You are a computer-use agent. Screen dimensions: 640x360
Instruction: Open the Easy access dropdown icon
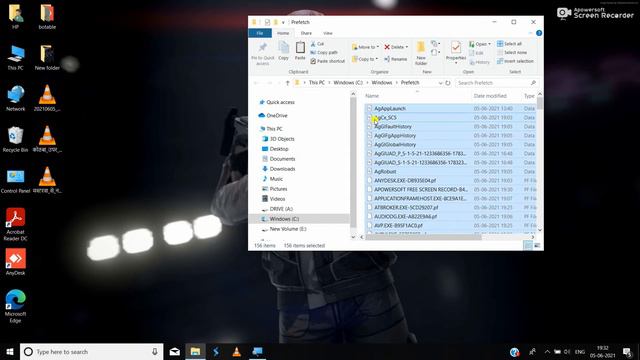click(435, 53)
